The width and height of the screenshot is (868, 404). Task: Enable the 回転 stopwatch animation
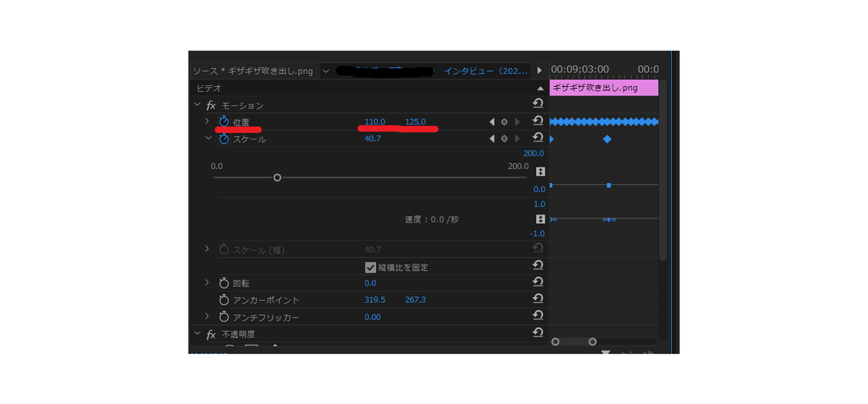(x=224, y=283)
